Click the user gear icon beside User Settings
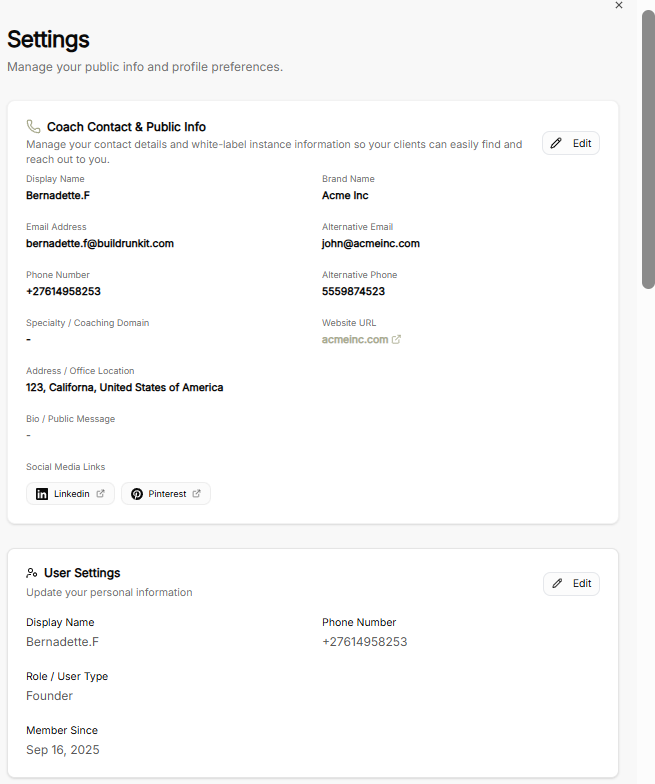 (x=32, y=573)
